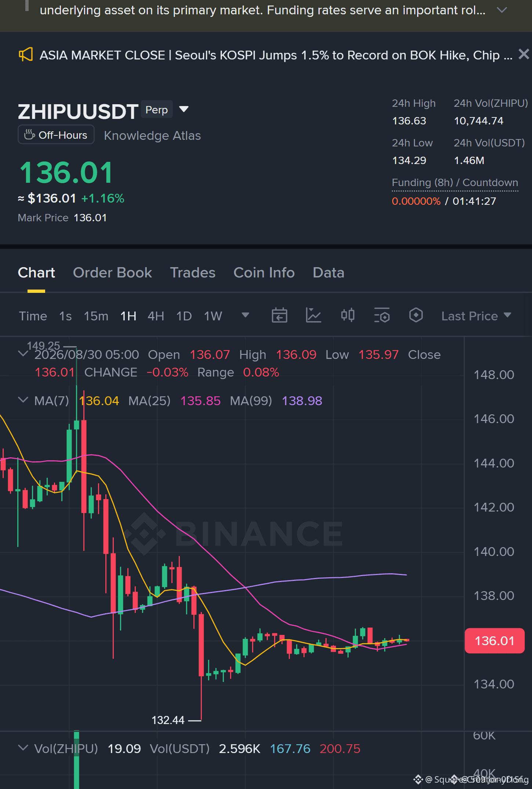Select the 1s interval
Viewport: 532px width, 789px height.
(65, 316)
